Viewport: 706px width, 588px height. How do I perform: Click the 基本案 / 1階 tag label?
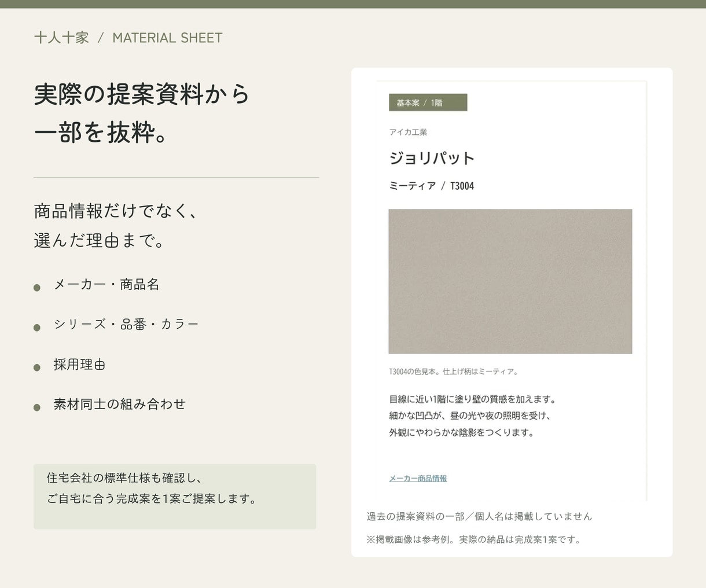tap(428, 102)
